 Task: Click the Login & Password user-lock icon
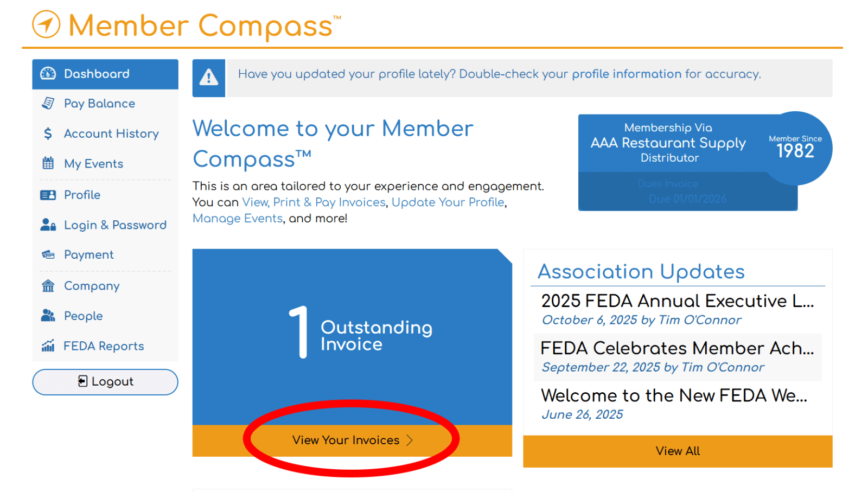(x=48, y=225)
